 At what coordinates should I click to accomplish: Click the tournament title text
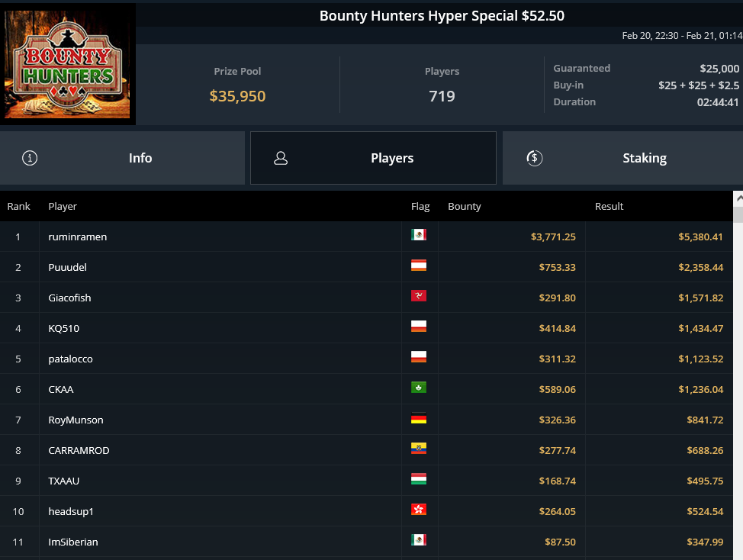[x=442, y=15]
